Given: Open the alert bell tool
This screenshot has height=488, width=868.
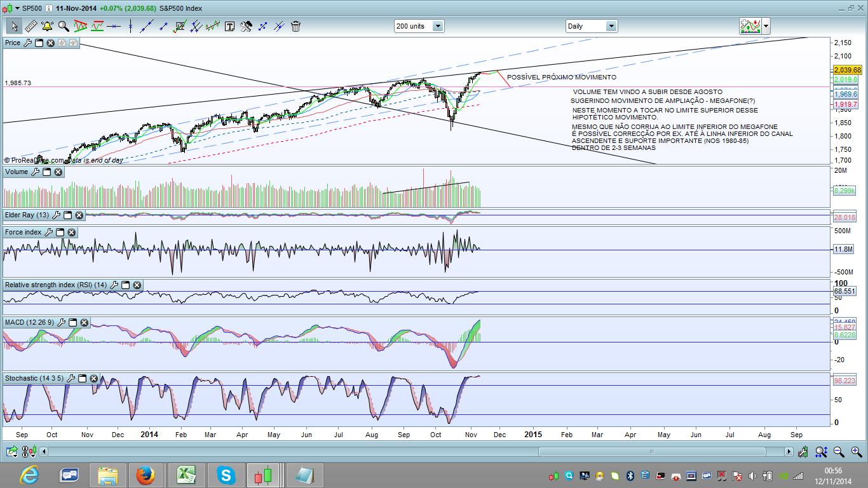Looking at the screenshot, I should [x=47, y=26].
